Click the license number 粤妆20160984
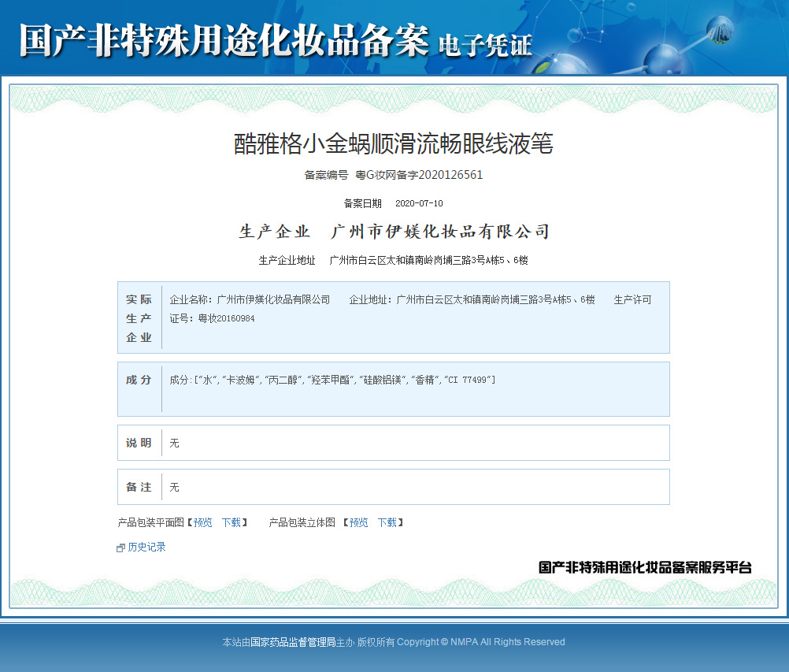 click(227, 318)
